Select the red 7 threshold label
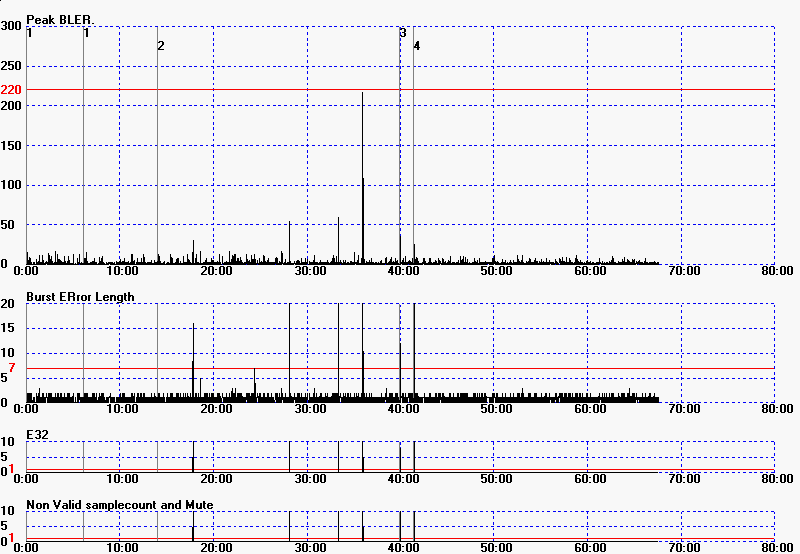This screenshot has height=554, width=800. [x=11, y=369]
